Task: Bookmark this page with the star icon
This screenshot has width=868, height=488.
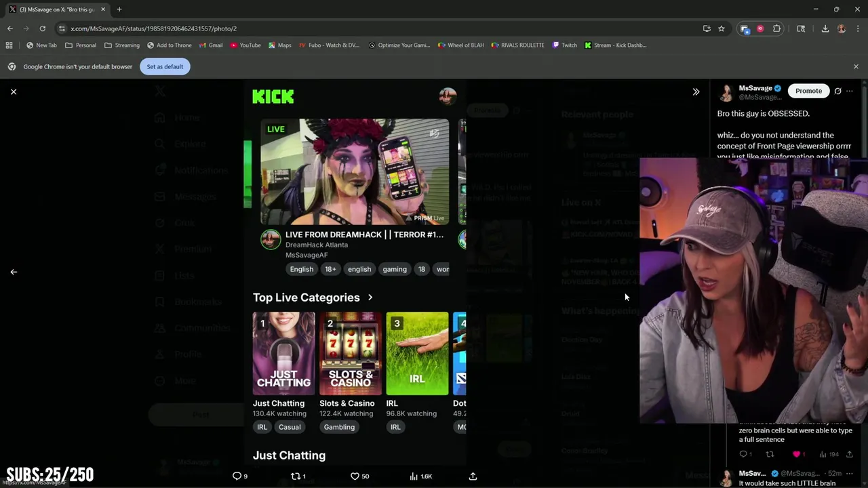Action: tap(722, 28)
